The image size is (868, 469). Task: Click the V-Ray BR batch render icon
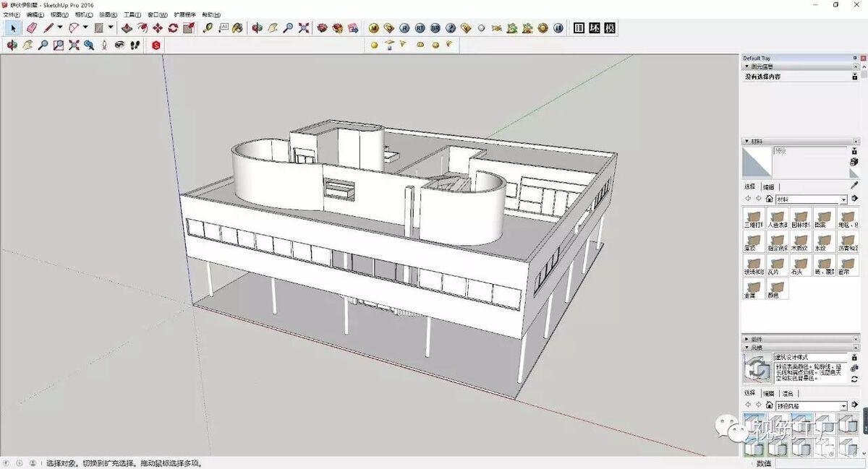click(x=435, y=28)
